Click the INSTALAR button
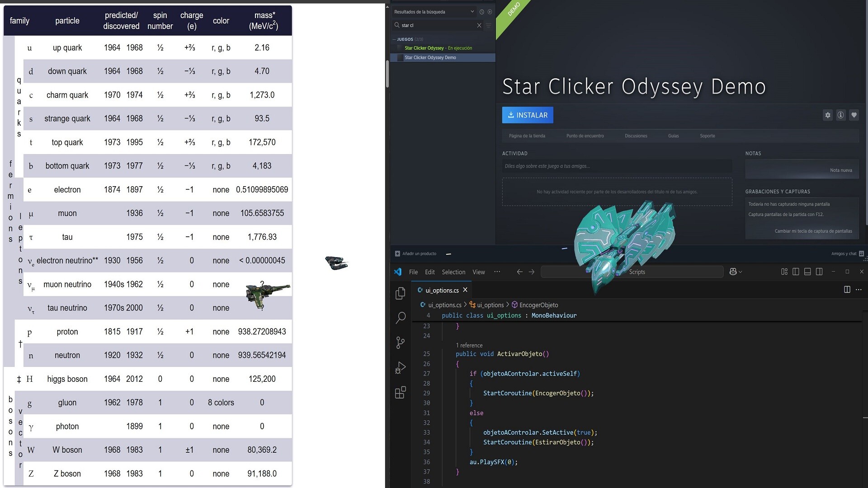The width and height of the screenshot is (868, 488). (x=527, y=115)
